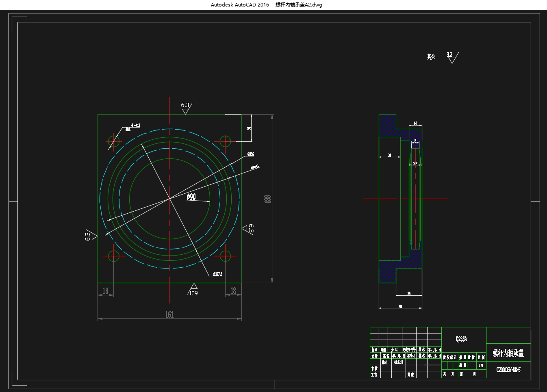Screen dimensions: 547x392
Task: Pick the 14 dimension atop section view
Action: (x=415, y=123)
